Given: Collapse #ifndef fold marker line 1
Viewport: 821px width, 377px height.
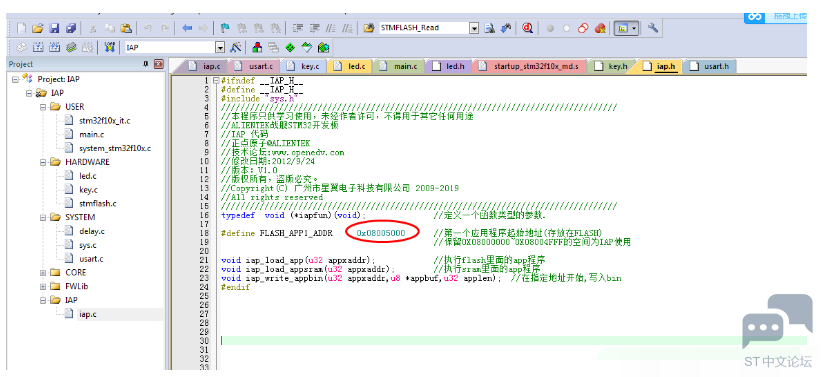Looking at the screenshot, I should point(216,81).
